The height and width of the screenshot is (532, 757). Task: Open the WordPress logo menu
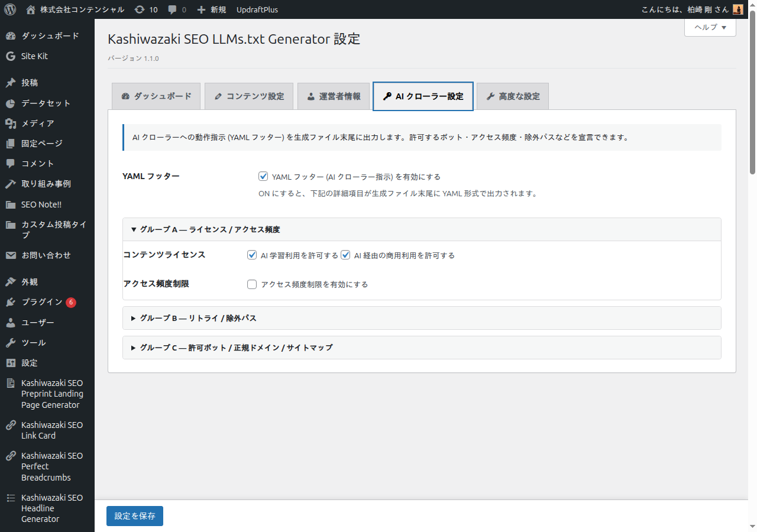click(10, 9)
